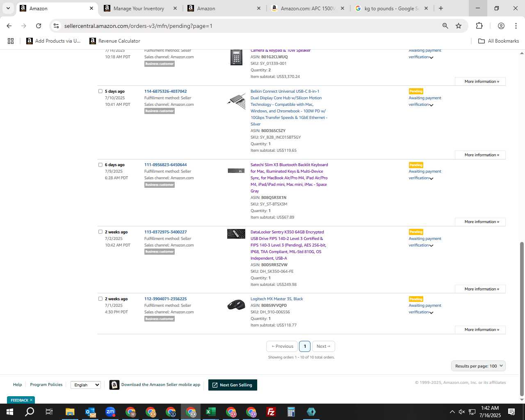Open the All Bookmarks folder

499,41
